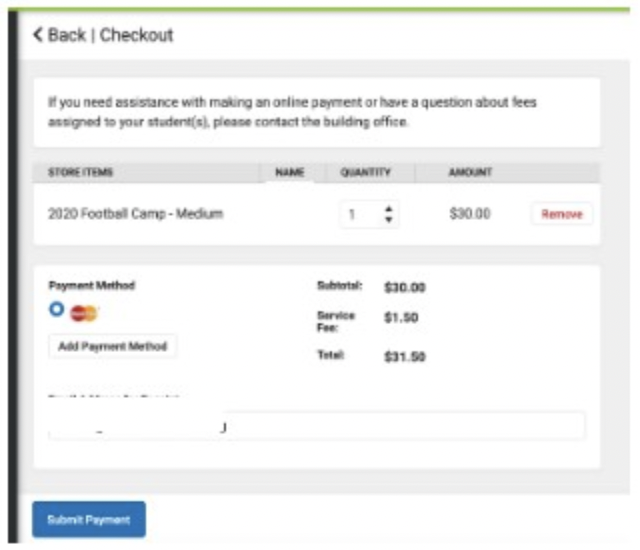The width and height of the screenshot is (640, 550).
Task: Click Add Payment Method button
Action: pos(113,346)
